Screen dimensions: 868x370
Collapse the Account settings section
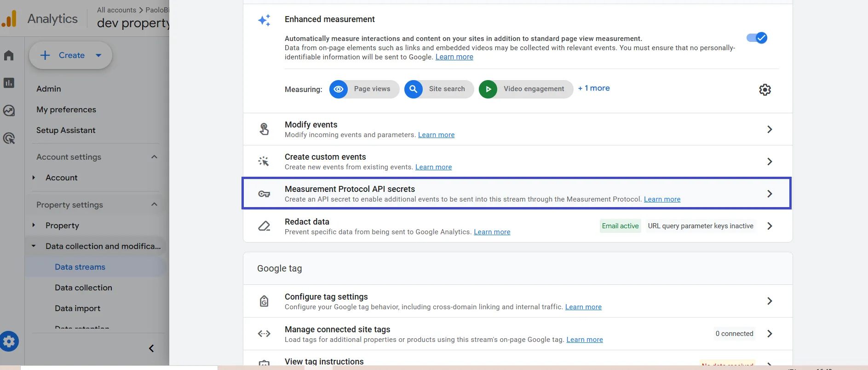(x=154, y=157)
